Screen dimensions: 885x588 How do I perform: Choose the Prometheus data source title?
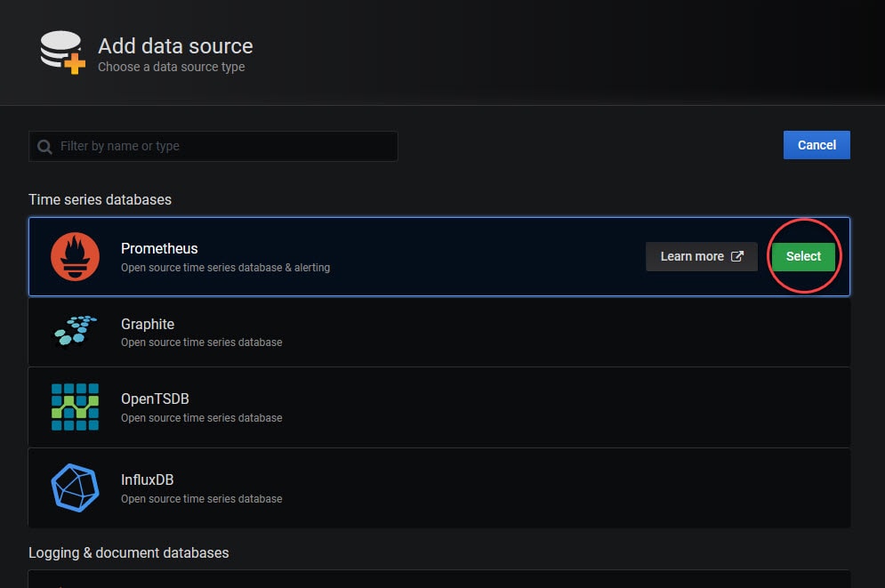159,248
